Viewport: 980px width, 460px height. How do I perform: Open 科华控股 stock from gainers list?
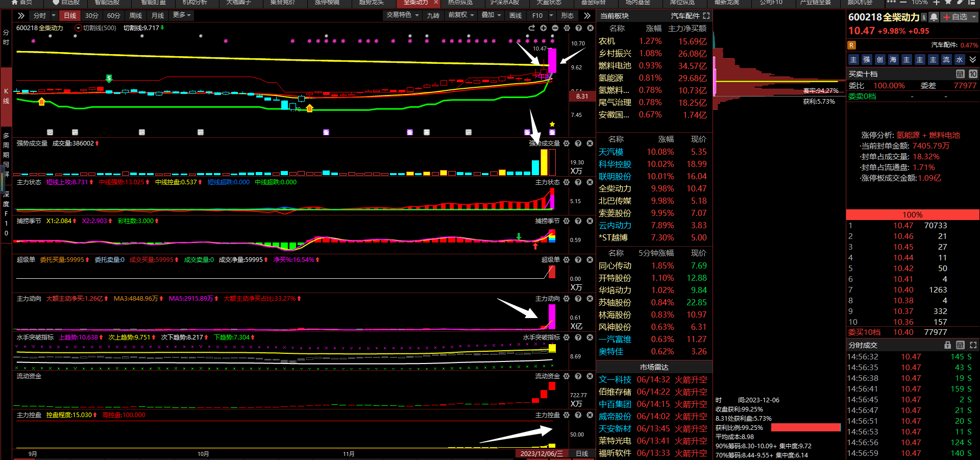click(615, 164)
